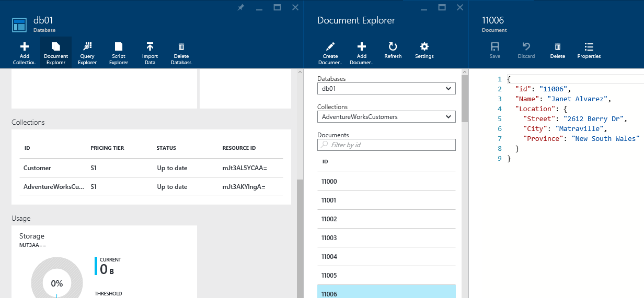Refresh the Document Explorer list
This screenshot has height=298, width=644.
[393, 51]
